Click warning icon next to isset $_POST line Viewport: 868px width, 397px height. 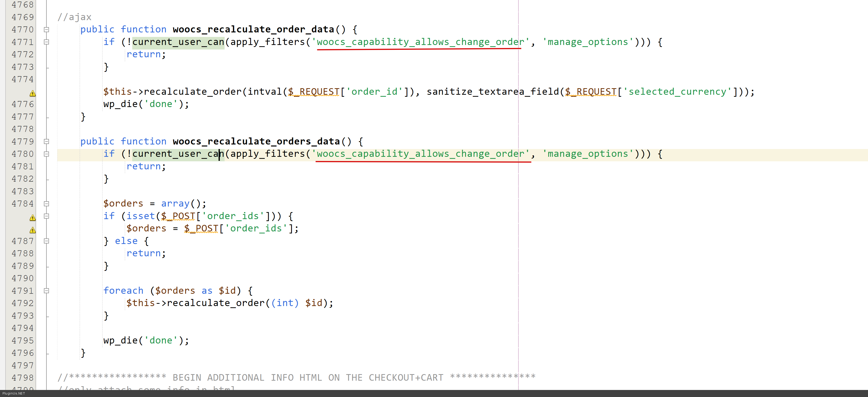pos(32,217)
